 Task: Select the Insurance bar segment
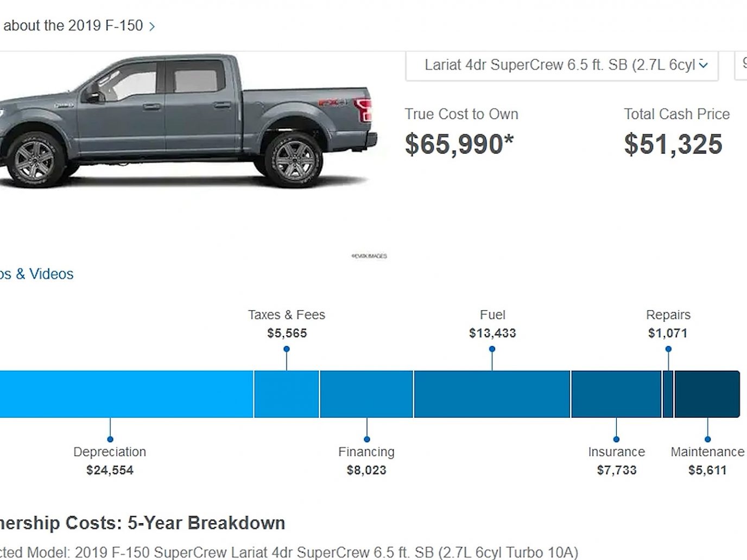[x=616, y=394]
